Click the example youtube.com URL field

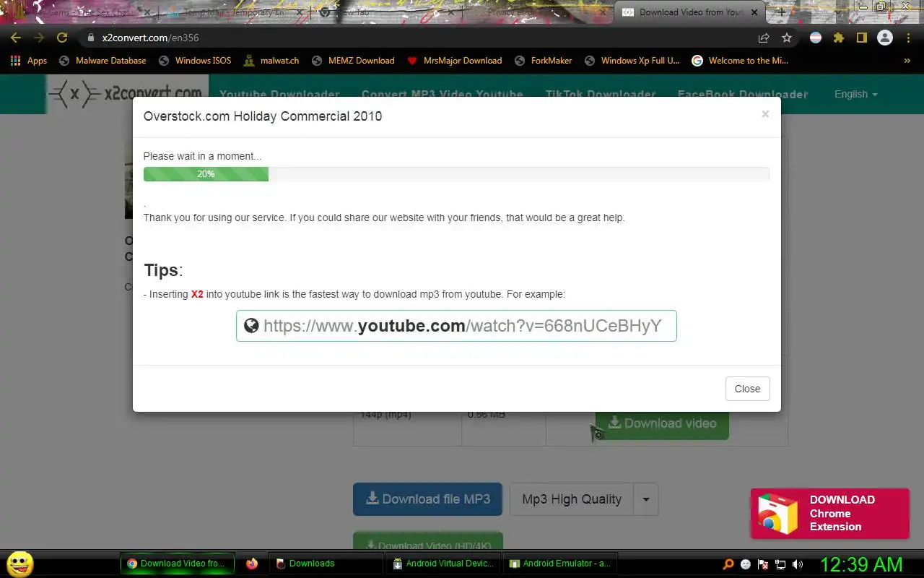456,326
